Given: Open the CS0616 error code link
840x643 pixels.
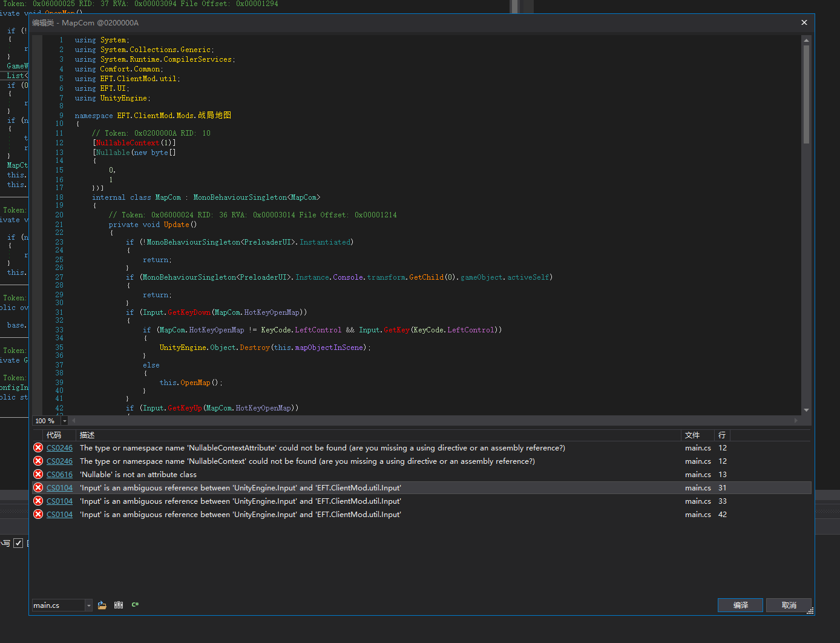Looking at the screenshot, I should (59, 475).
